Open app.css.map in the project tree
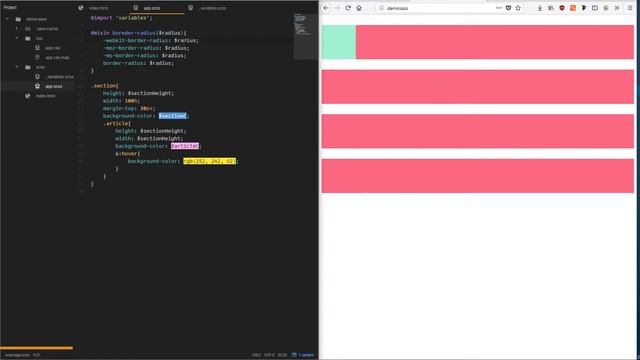Viewport: 640px width, 360px height. point(57,58)
